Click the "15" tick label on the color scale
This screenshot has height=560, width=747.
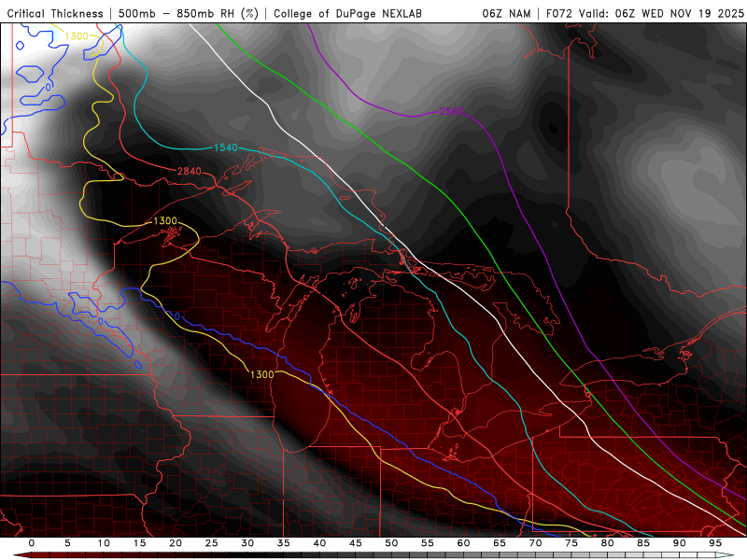click(139, 543)
